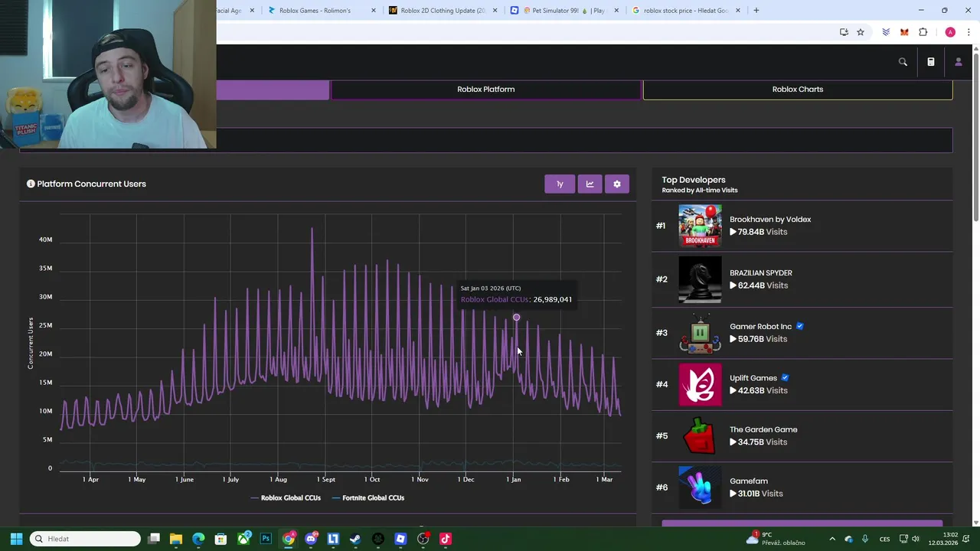Open volume control in system tray

click(915, 539)
